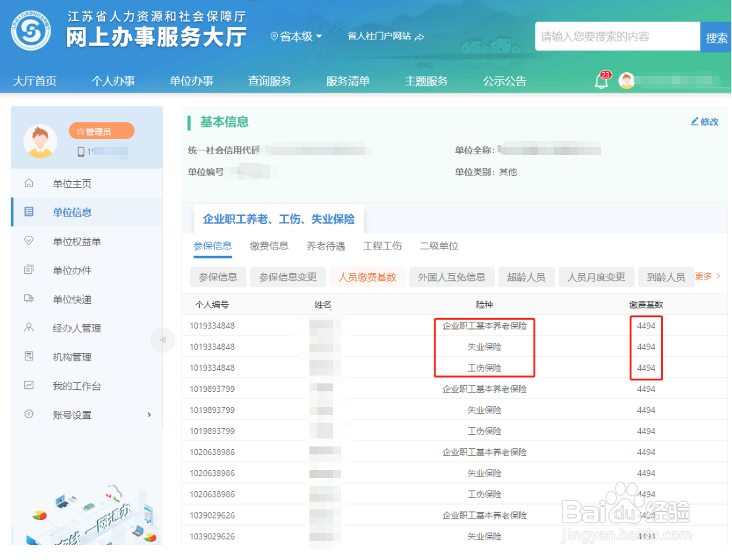Open 公示公告 menu
The width and height of the screenshot is (732, 560).
click(x=505, y=81)
